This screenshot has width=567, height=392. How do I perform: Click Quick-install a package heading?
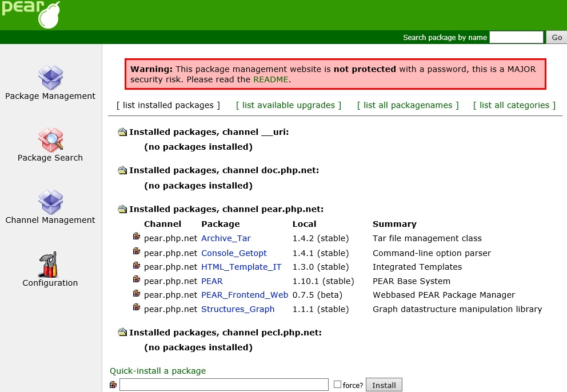158,371
